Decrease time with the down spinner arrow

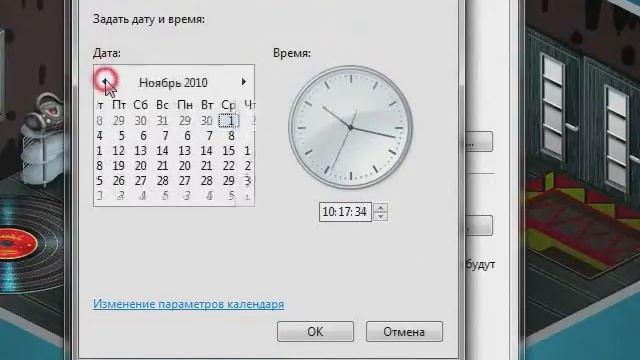(x=380, y=216)
